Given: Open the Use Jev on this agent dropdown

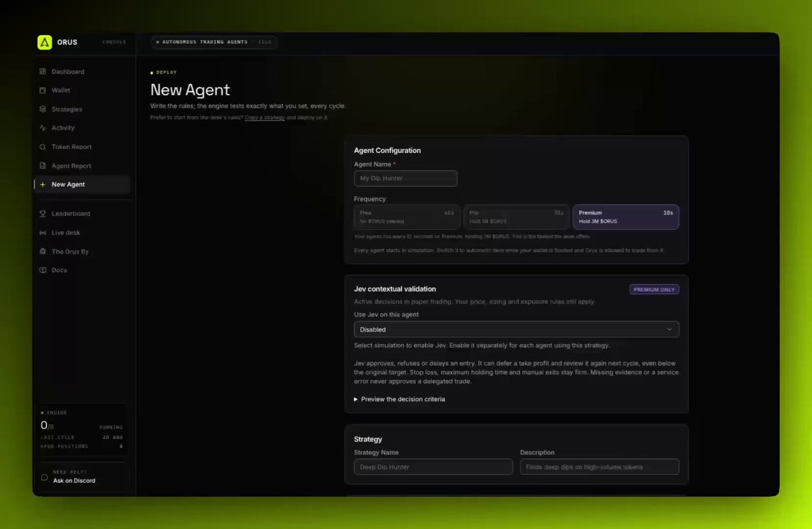Looking at the screenshot, I should (x=516, y=329).
